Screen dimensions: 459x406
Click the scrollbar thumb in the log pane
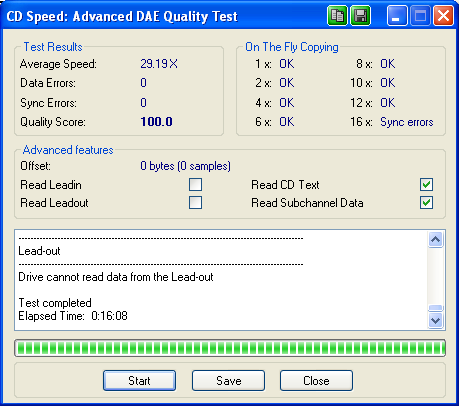tap(436, 308)
